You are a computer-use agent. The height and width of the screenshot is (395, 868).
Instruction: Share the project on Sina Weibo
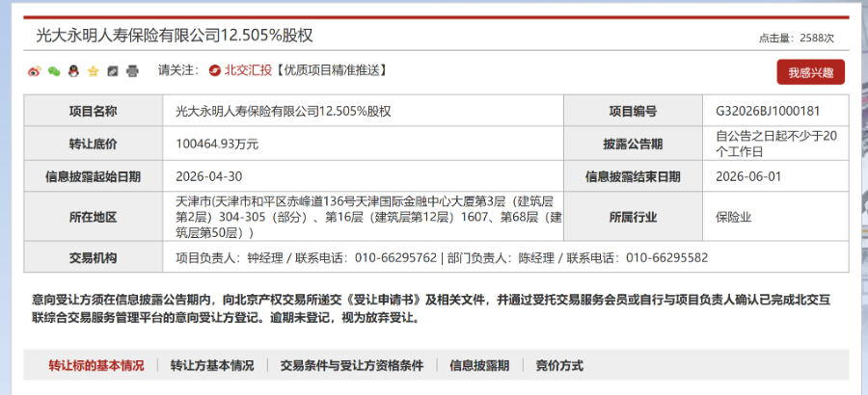(35, 71)
